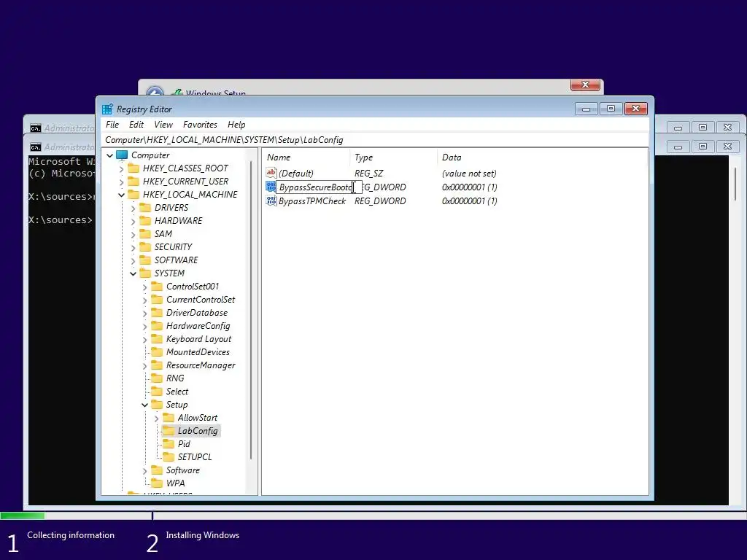Open the Help menu
The image size is (747, 560).
(x=236, y=124)
